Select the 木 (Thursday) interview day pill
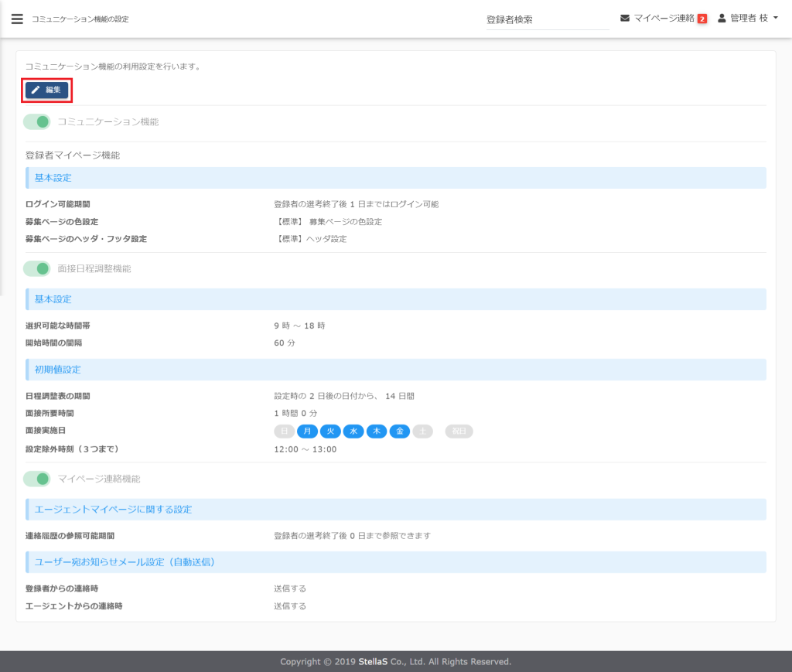This screenshot has height=672, width=792. click(x=377, y=432)
